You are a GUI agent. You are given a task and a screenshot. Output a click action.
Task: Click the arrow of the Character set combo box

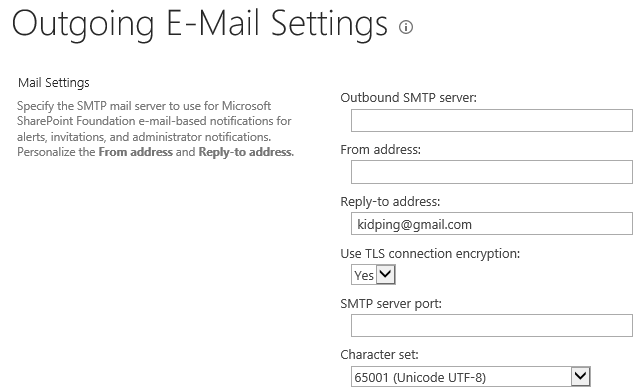[x=581, y=377]
